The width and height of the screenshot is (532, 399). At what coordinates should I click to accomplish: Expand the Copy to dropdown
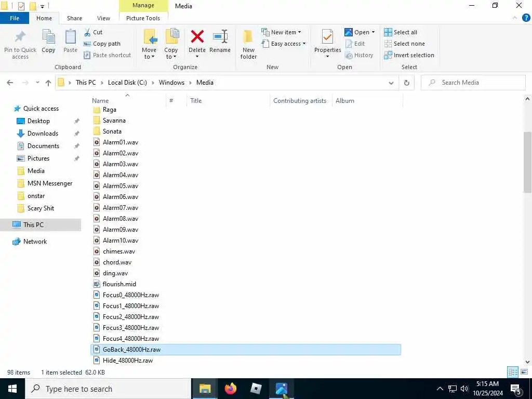(x=170, y=54)
